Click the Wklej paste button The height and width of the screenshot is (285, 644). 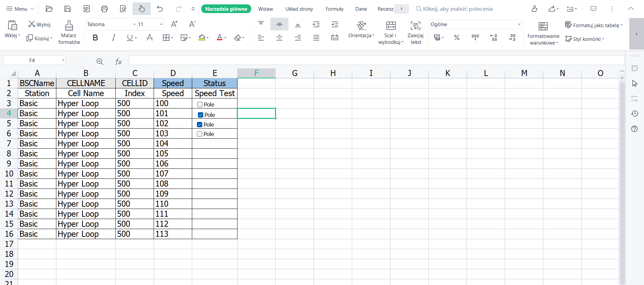(12, 29)
